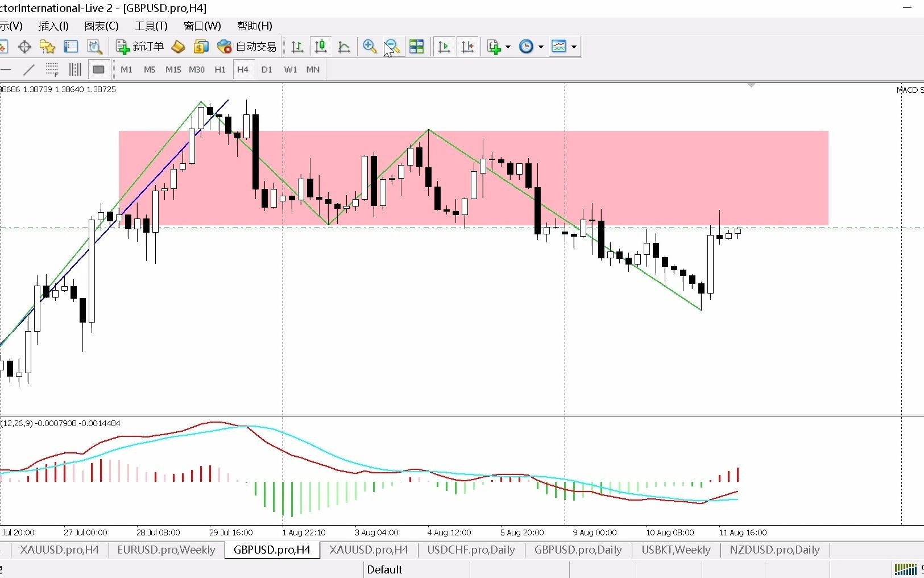Switch to EURUSD.pro,Weekly chart tab
924x578 pixels.
tap(166, 550)
